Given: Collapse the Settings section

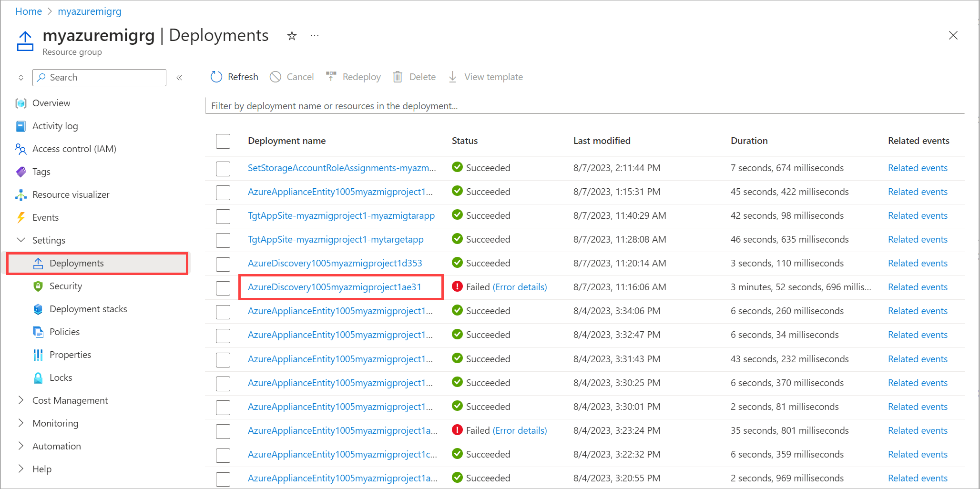Looking at the screenshot, I should click(20, 240).
